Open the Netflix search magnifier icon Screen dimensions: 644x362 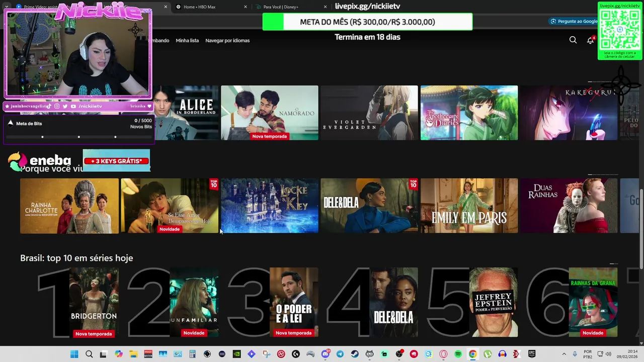[x=573, y=40]
